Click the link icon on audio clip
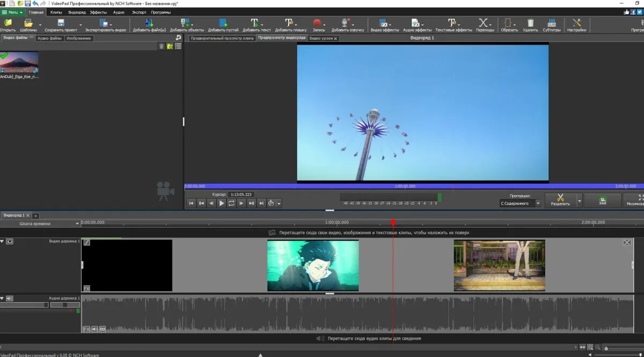The image size is (644, 357). [103, 329]
